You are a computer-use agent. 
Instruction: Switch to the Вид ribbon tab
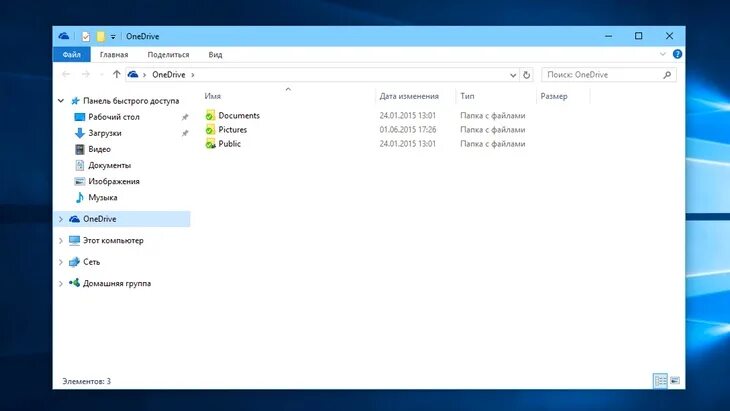(215, 54)
